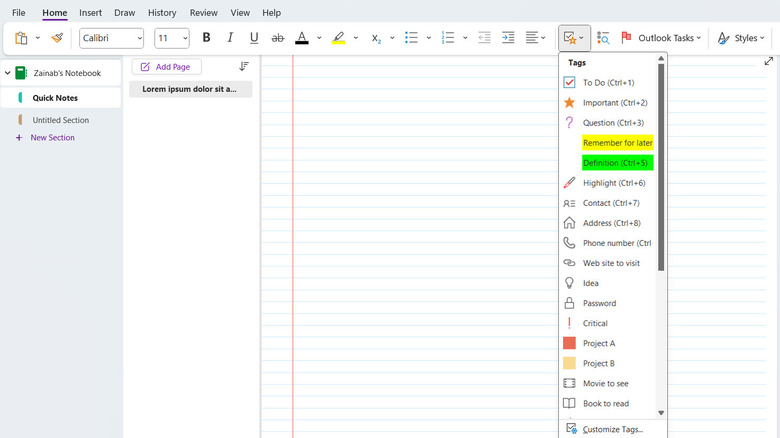Apply Bold formatting
780x438 pixels.
click(x=206, y=38)
